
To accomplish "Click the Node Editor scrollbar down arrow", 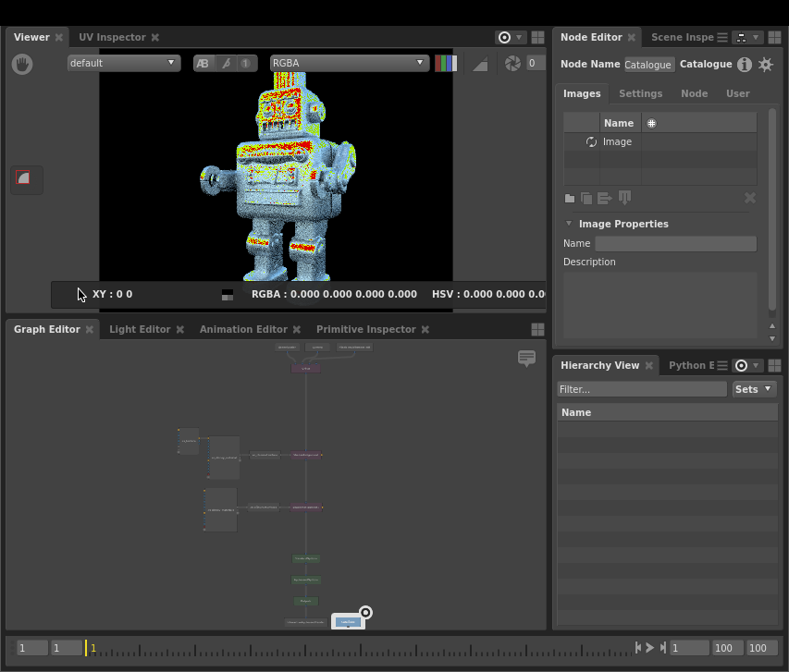I will coord(772,338).
